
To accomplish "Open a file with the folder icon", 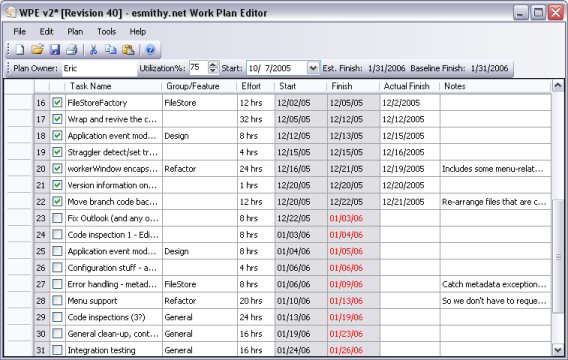I will (37, 50).
